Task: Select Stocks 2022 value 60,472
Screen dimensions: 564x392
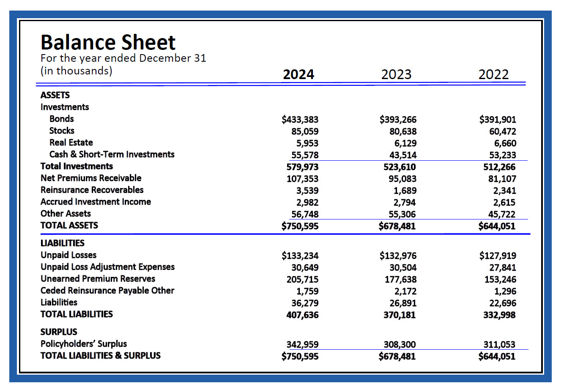Action: pyautogui.click(x=503, y=132)
